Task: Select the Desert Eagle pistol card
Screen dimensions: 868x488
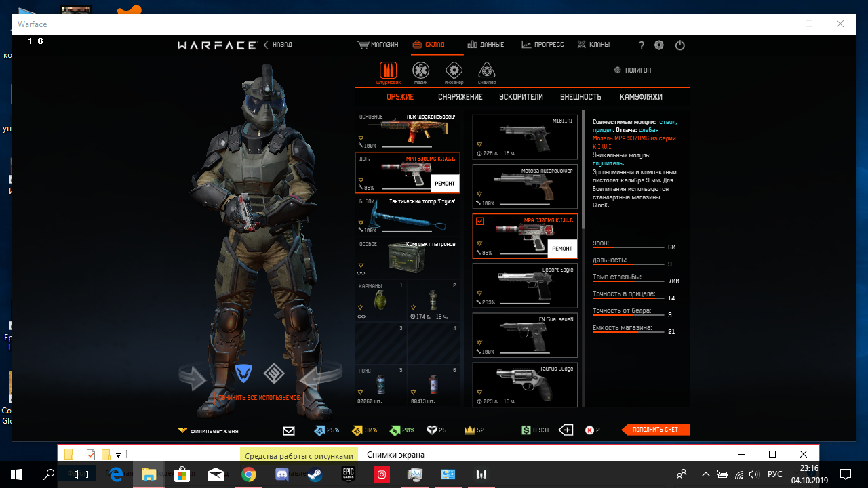Action: 525,285
